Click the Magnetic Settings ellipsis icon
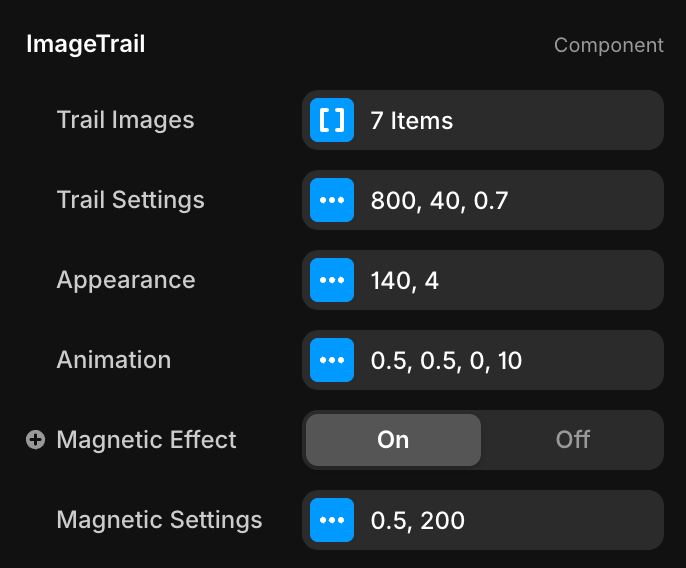Image resolution: width=686 pixels, height=568 pixels. [331, 520]
